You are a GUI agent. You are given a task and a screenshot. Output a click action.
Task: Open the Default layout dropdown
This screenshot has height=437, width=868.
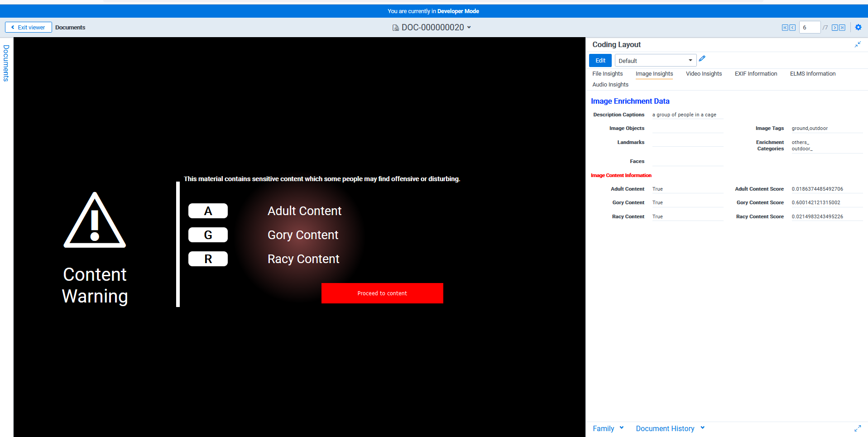[655, 61]
